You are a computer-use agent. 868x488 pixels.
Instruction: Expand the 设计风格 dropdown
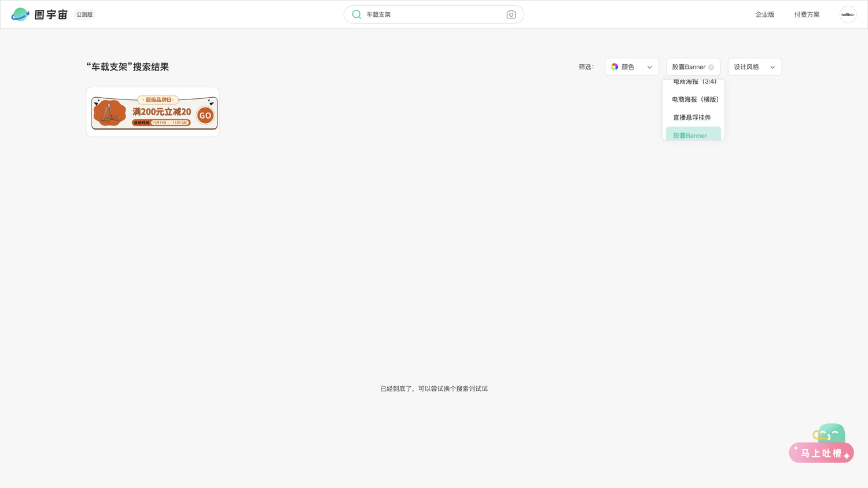(755, 67)
